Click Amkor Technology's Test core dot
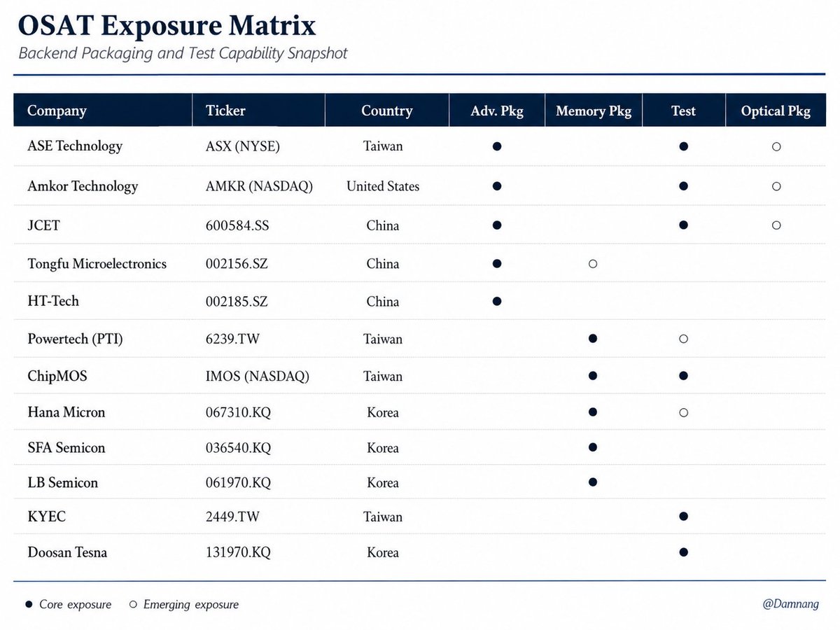 coord(683,186)
